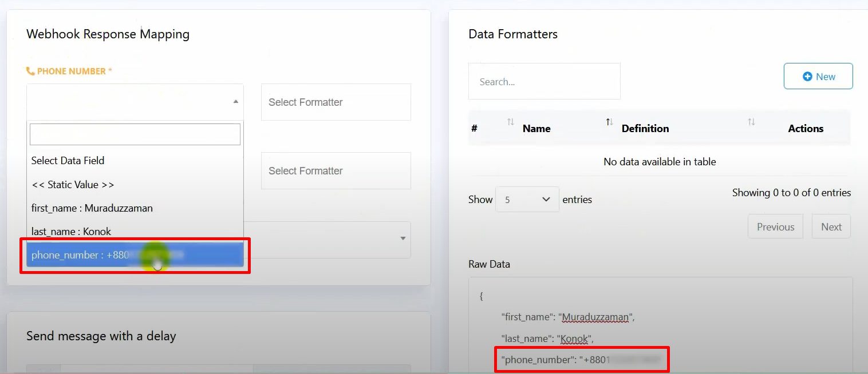Open the first Select Formatter dropdown
Screen dimensions: 868x374
(x=336, y=102)
